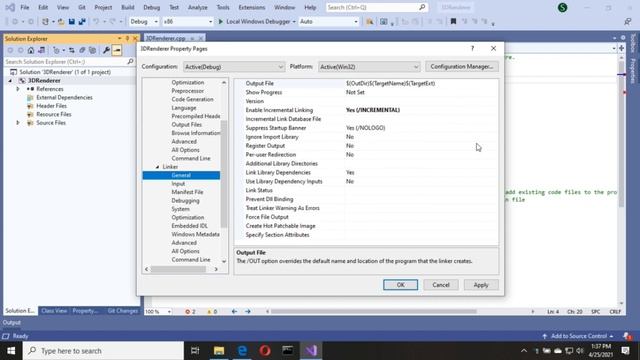640x360 pixels.
Task: Open the Debug menu
Action: [151, 7]
